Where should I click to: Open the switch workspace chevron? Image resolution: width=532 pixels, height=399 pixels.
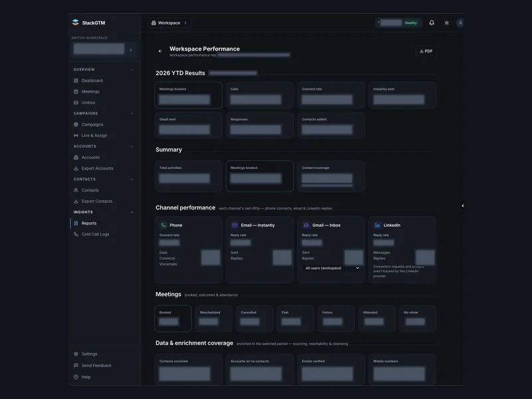(x=131, y=50)
